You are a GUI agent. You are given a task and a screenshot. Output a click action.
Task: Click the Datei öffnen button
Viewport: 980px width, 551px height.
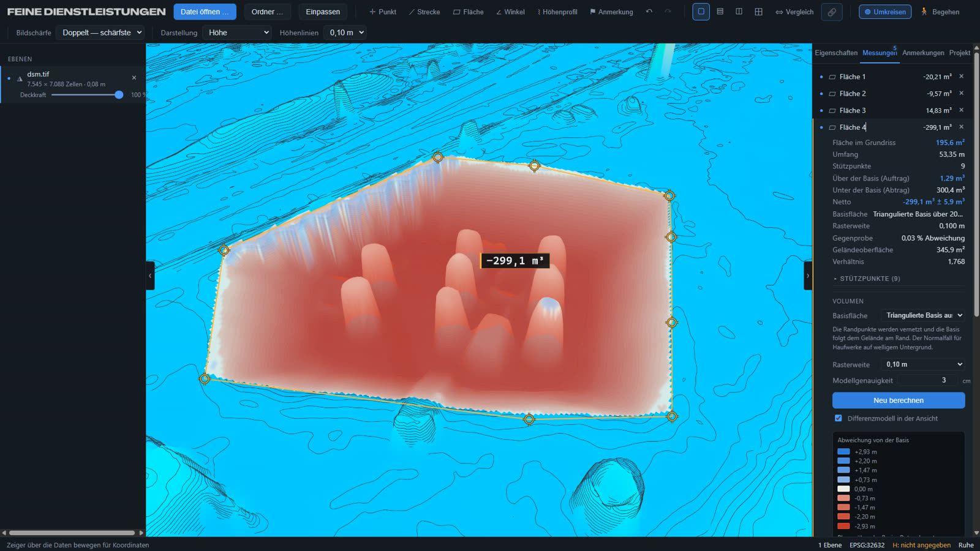[x=205, y=12]
